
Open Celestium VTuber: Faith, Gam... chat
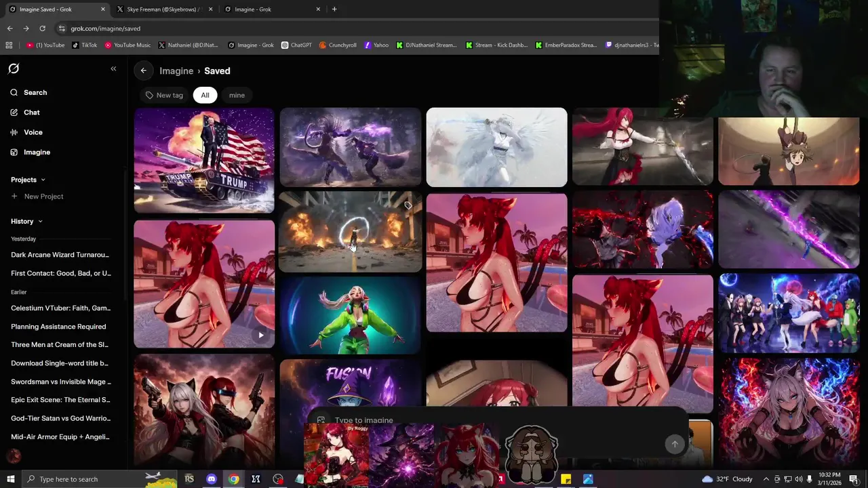(x=60, y=308)
